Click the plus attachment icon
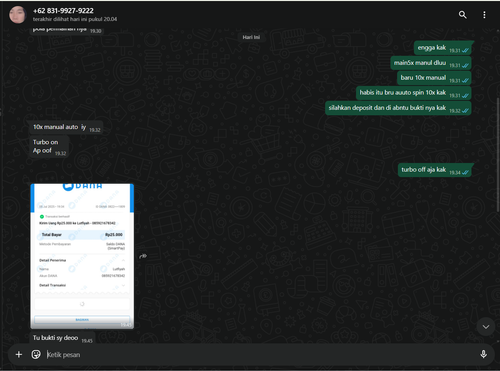Image resolution: width=500 pixels, height=371 pixels. (19, 354)
